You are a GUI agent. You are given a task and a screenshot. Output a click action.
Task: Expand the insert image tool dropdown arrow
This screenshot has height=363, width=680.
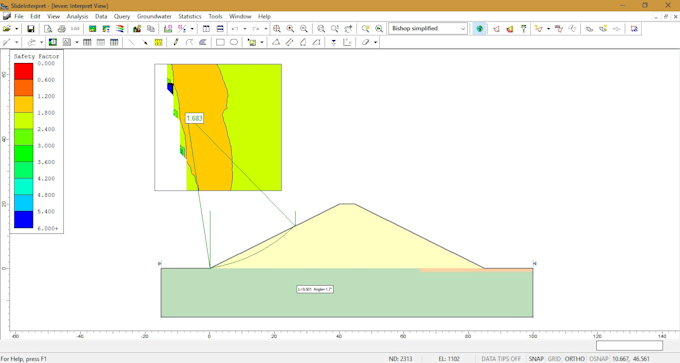coord(262,42)
